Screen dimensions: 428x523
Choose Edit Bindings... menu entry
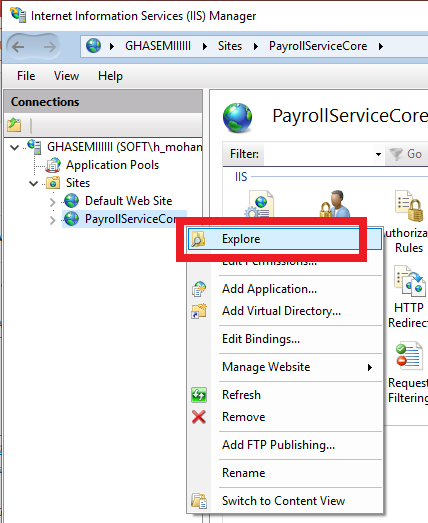[285, 339]
